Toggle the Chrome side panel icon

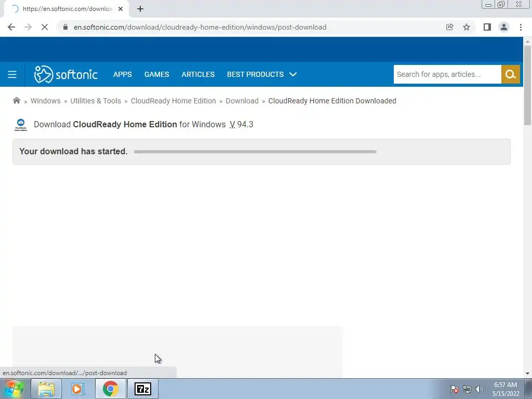click(487, 27)
